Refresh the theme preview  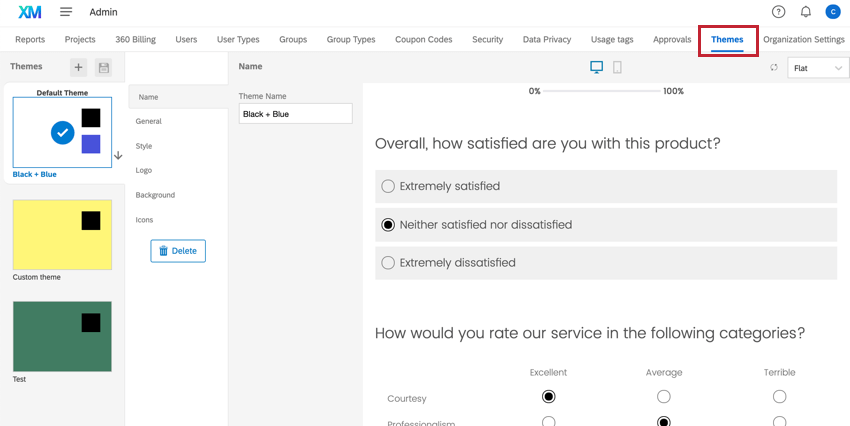774,67
